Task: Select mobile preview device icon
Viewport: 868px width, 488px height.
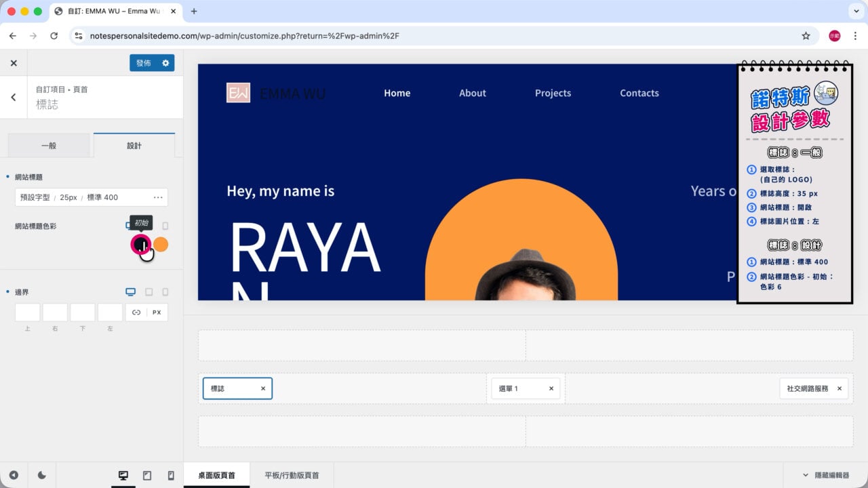Action: tap(170, 476)
